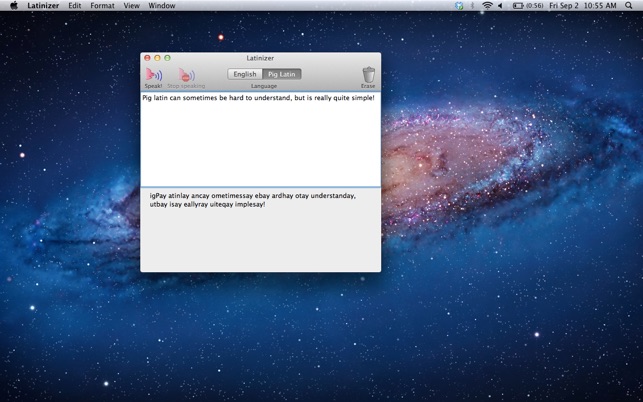Open the Latinizer application menu
The width and height of the screenshot is (643, 402).
coord(43,6)
